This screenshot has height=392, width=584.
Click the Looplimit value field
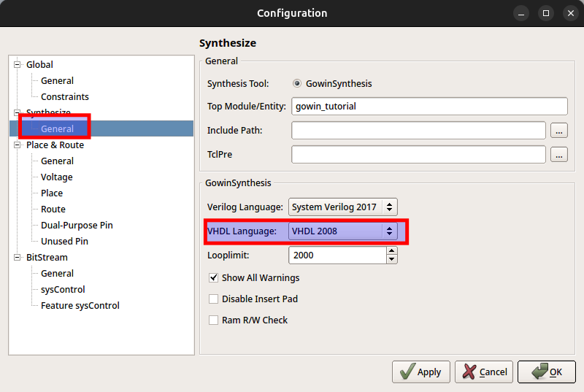[337, 255]
